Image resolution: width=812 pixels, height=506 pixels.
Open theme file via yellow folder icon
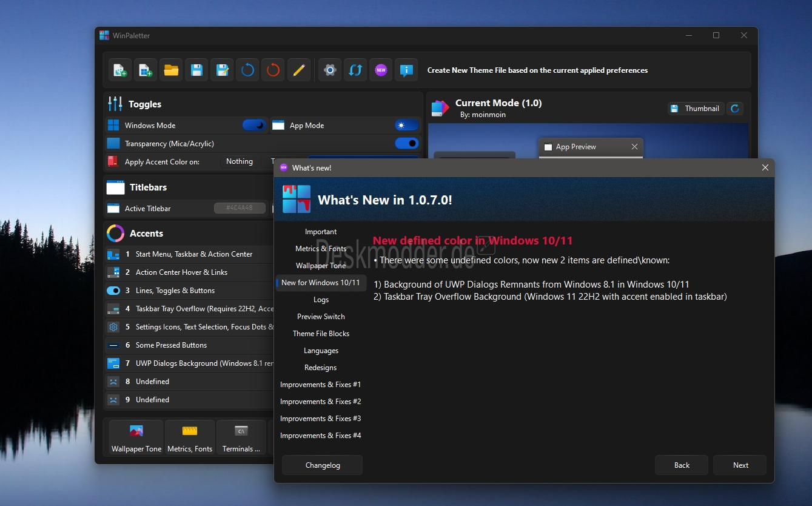(171, 70)
